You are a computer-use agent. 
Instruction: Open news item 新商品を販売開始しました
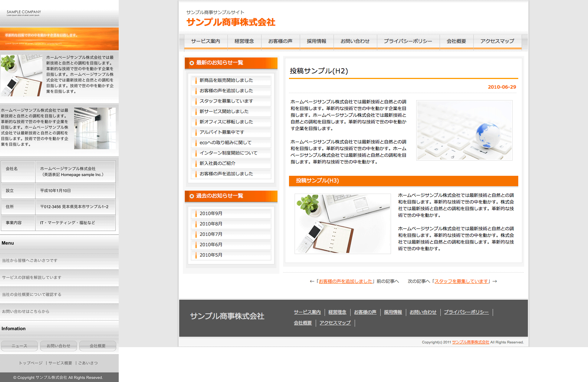point(226,80)
